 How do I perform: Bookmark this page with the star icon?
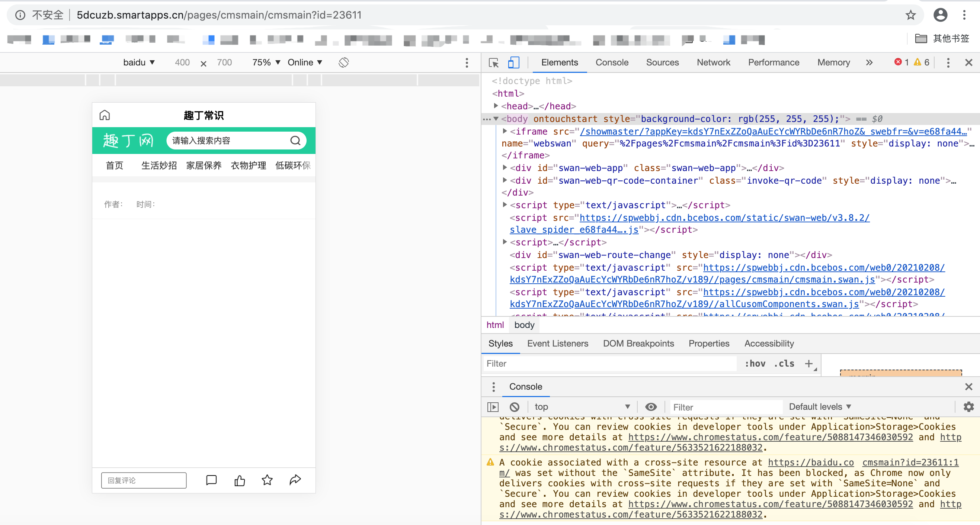(x=910, y=15)
